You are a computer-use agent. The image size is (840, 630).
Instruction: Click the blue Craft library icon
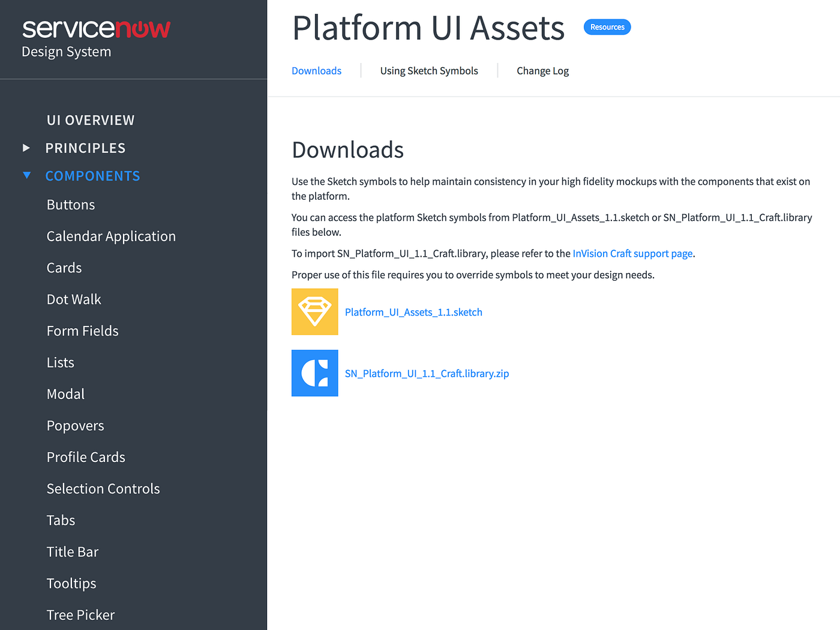pos(314,373)
